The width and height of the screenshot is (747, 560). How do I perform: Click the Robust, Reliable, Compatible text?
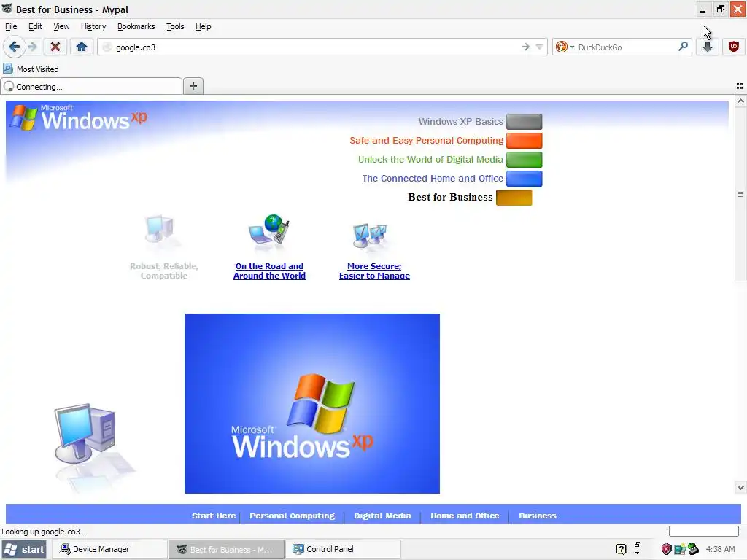tap(164, 271)
